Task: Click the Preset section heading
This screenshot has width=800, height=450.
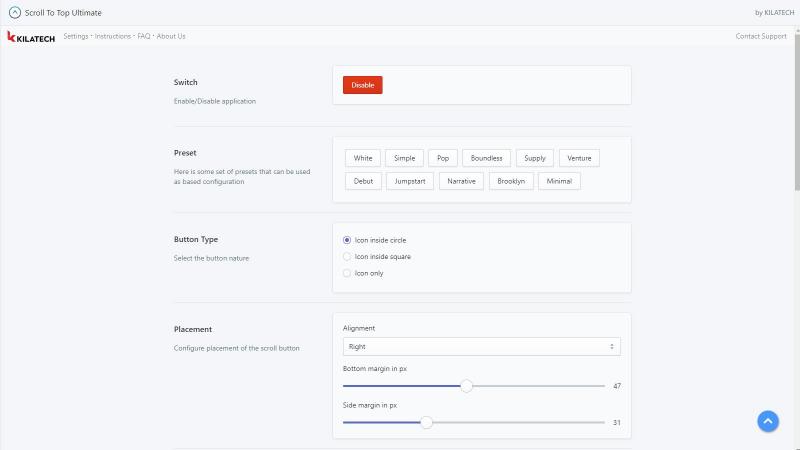Action: click(185, 153)
